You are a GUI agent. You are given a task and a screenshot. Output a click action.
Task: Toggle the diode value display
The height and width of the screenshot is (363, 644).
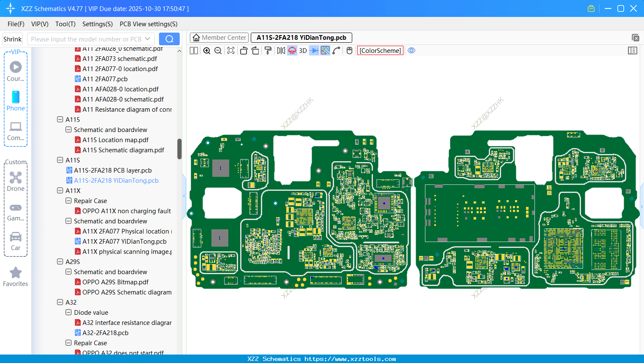314,51
